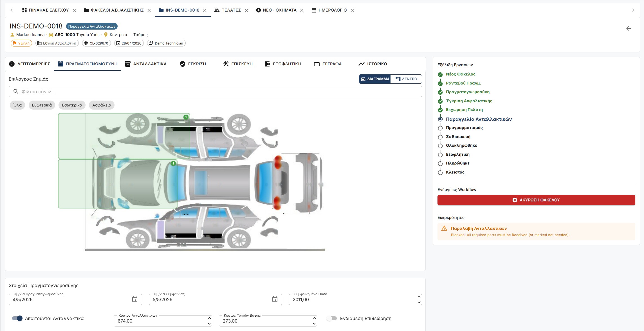Increase Κόστος Υλικών Βαφής with up arrow

[x=314, y=318]
